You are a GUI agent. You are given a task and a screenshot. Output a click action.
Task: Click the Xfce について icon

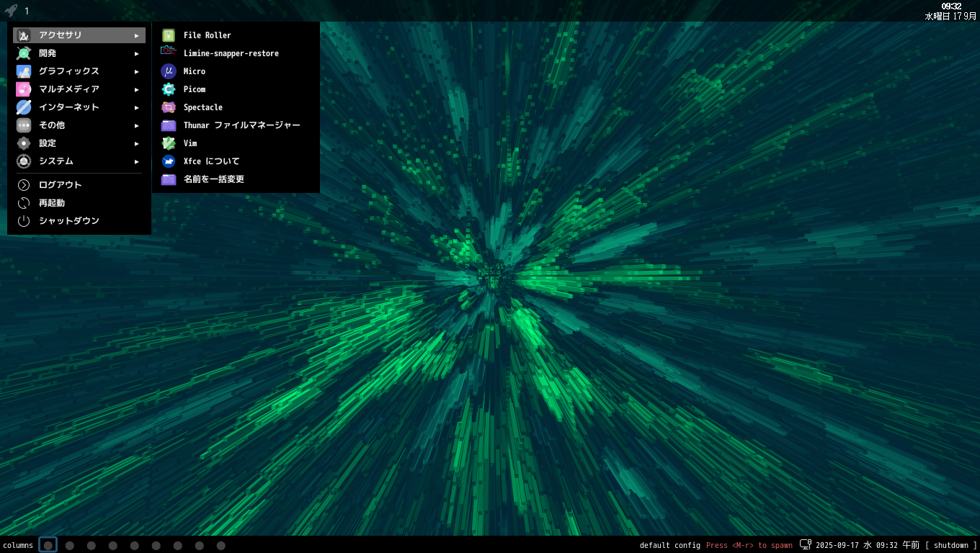169,161
